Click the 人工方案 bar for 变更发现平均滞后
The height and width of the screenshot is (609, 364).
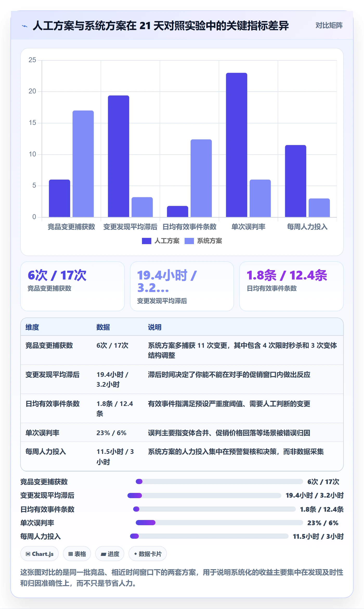click(x=119, y=156)
